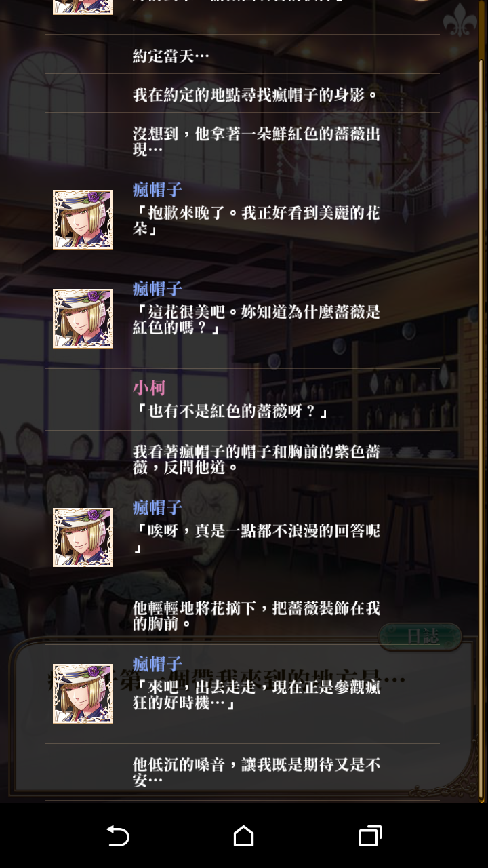The image size is (488, 868).
Task: Select the log entry 約定當天…
Action: (242, 55)
